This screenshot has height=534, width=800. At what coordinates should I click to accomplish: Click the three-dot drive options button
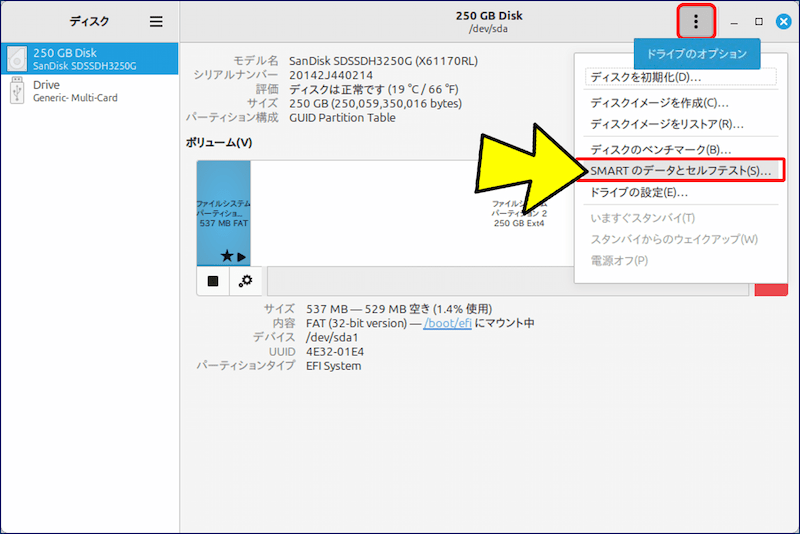(695, 21)
